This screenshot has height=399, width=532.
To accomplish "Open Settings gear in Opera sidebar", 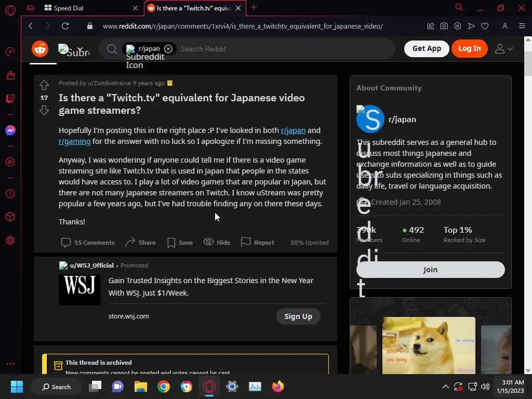I will point(10,240).
